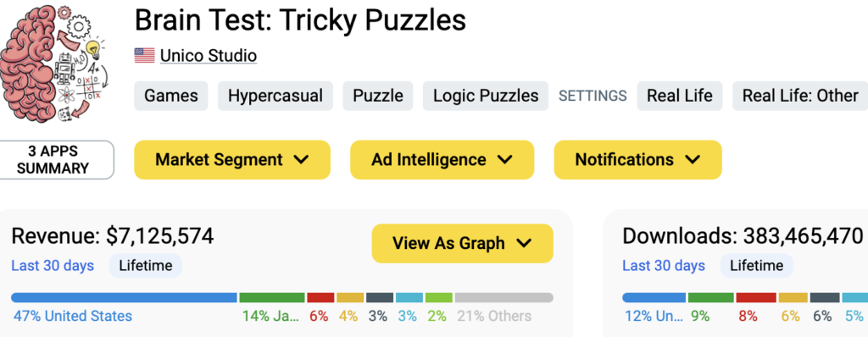Open the View As Graph dropdown
The width and height of the screenshot is (868, 337).
(x=462, y=244)
